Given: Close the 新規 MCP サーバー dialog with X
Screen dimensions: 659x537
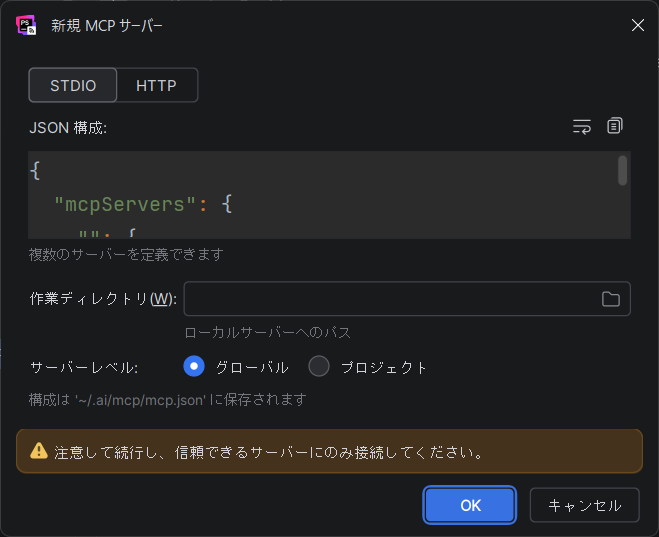Looking at the screenshot, I should tap(637, 25).
